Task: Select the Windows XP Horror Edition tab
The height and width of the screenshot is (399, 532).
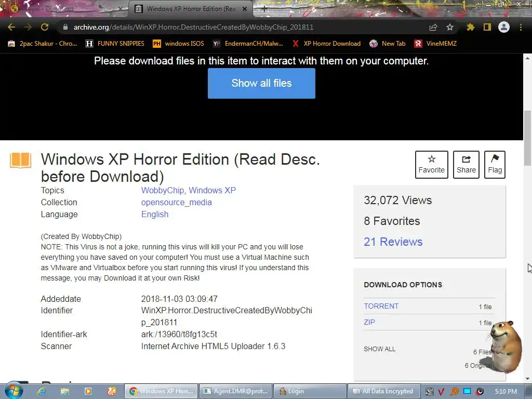Action: point(191,9)
